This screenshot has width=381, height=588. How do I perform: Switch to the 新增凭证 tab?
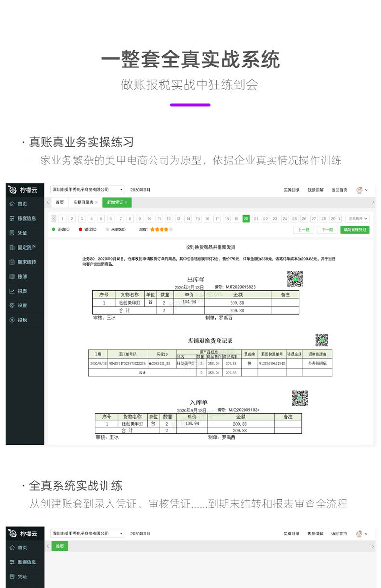[x=116, y=202]
